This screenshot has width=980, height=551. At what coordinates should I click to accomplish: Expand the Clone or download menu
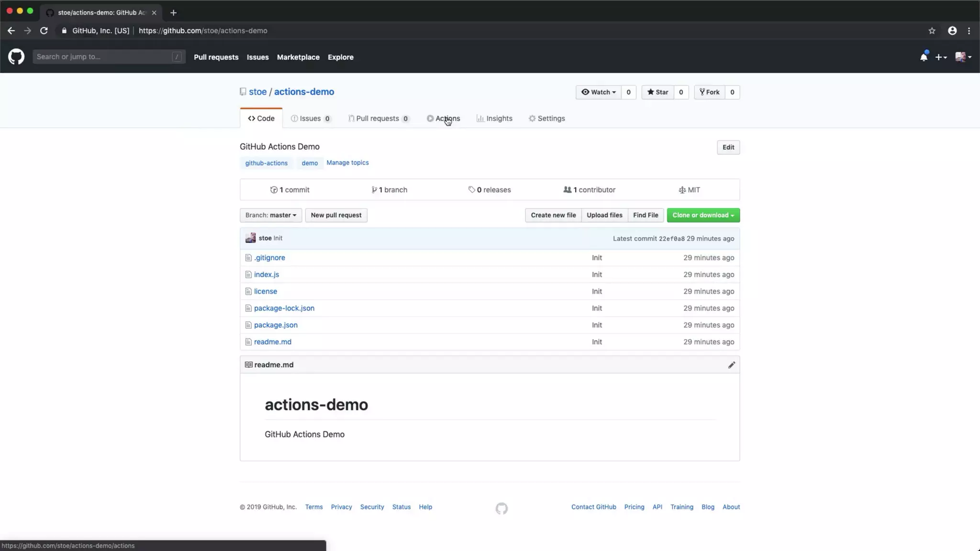[703, 215]
